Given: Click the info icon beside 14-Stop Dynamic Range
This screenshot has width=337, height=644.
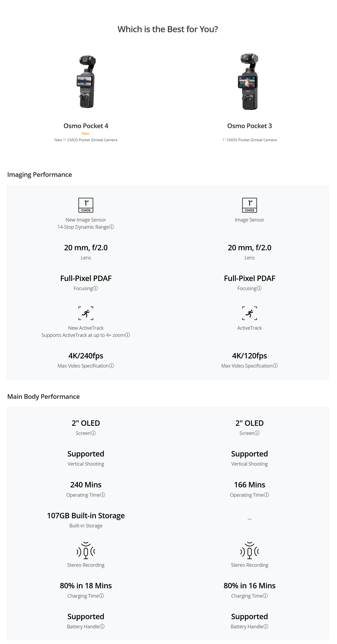Looking at the screenshot, I should (112, 227).
